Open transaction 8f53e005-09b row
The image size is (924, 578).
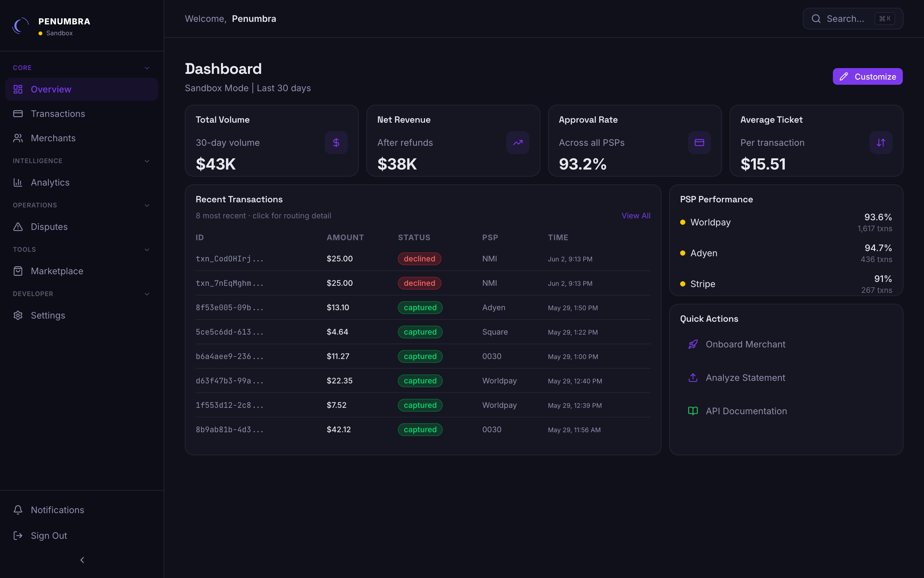point(423,308)
